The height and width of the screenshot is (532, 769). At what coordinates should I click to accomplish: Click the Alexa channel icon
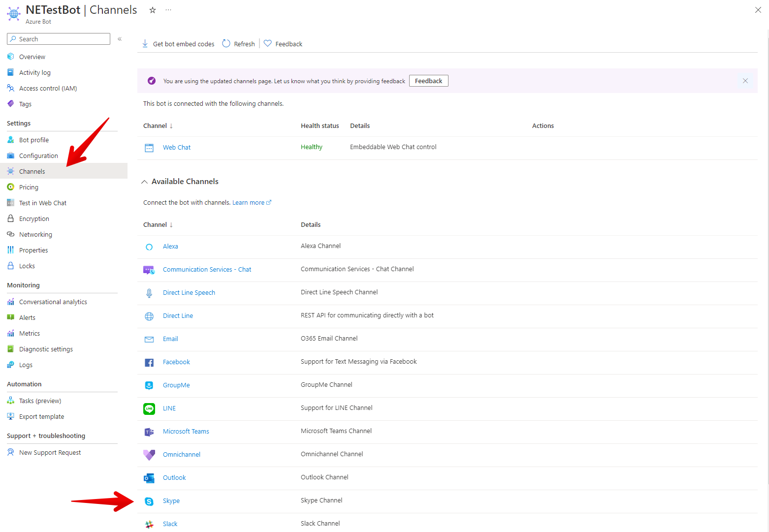point(149,247)
